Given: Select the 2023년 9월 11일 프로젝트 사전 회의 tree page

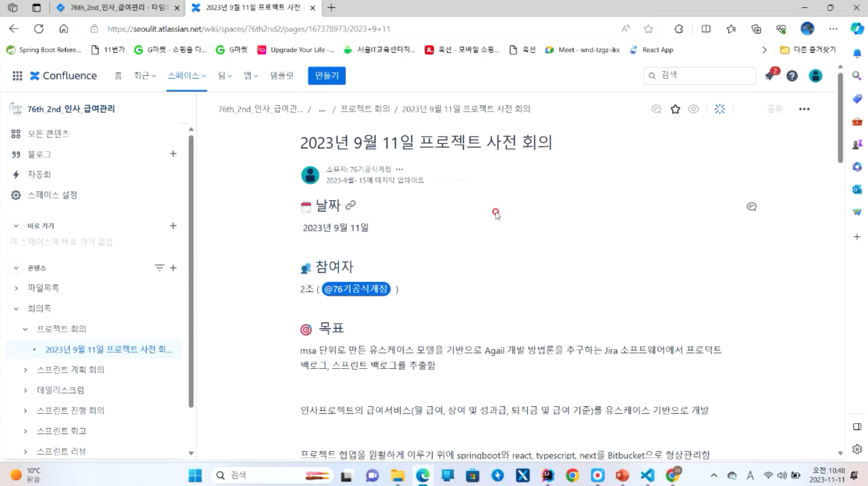Looking at the screenshot, I should tap(108, 349).
